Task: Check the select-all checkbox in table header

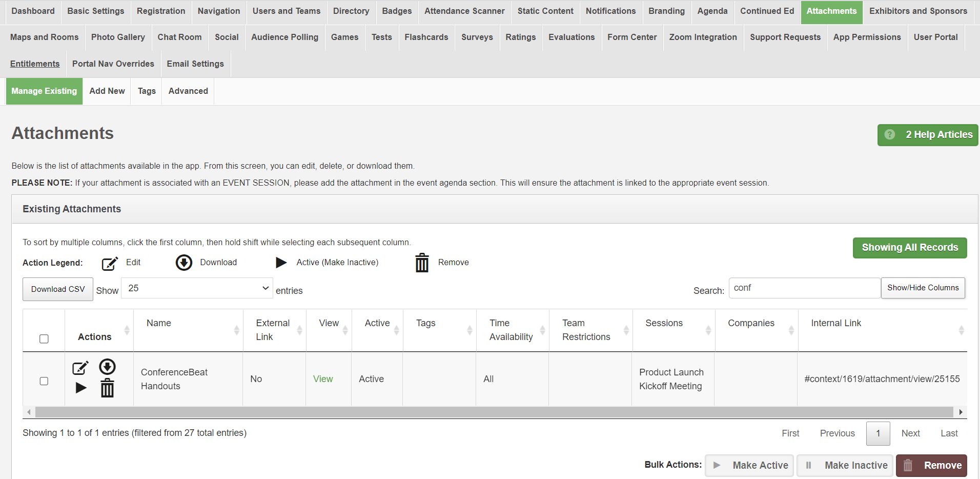Action: pos(44,338)
